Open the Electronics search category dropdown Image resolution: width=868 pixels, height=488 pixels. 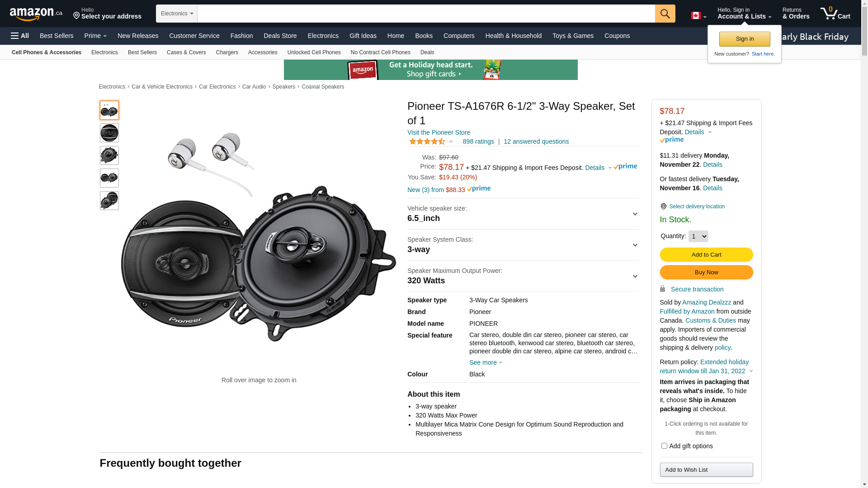click(x=177, y=14)
